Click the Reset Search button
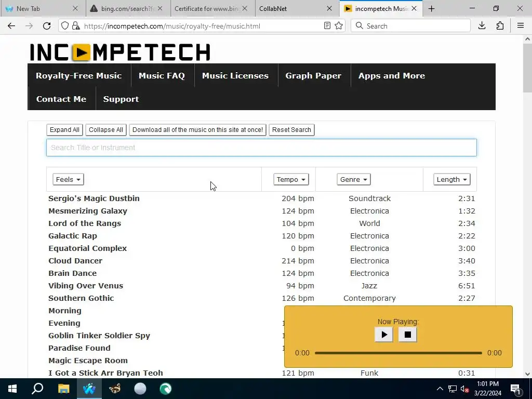The height and width of the screenshot is (399, 532). tap(291, 129)
